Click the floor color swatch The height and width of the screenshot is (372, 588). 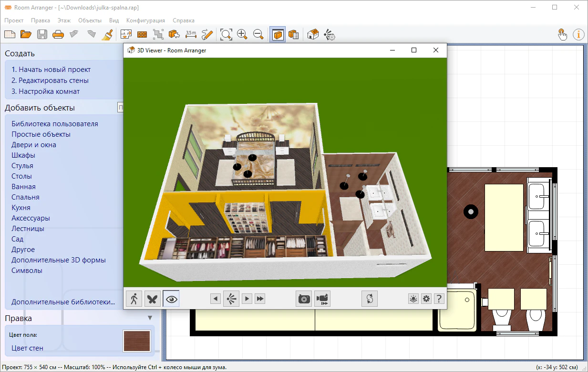137,341
